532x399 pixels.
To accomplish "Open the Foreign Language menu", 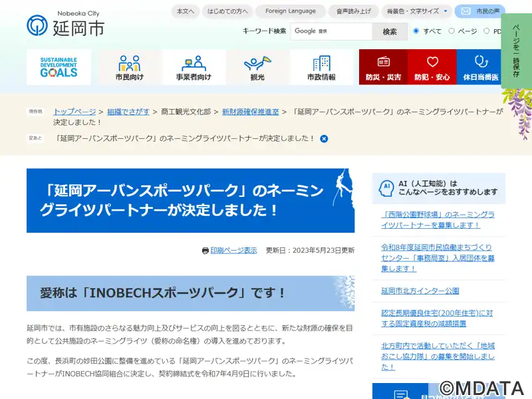I will 291,11.
